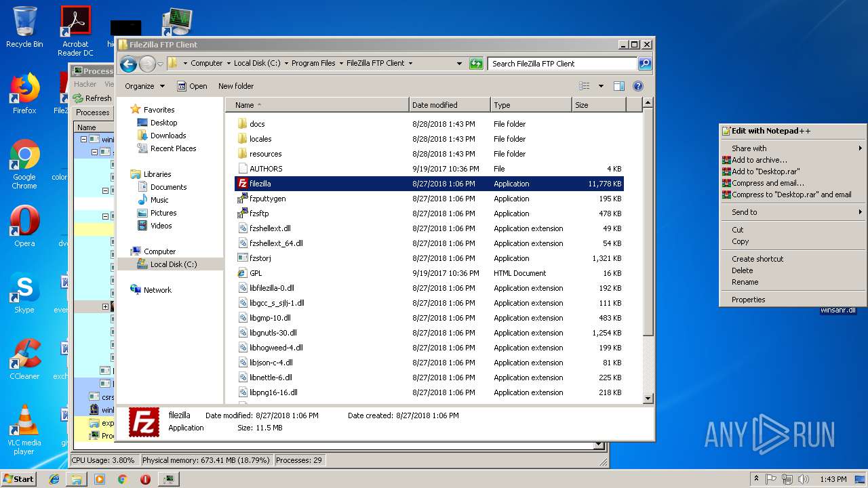Open Explorer Help question mark
Image resolution: width=868 pixels, height=488 pixels.
(637, 86)
